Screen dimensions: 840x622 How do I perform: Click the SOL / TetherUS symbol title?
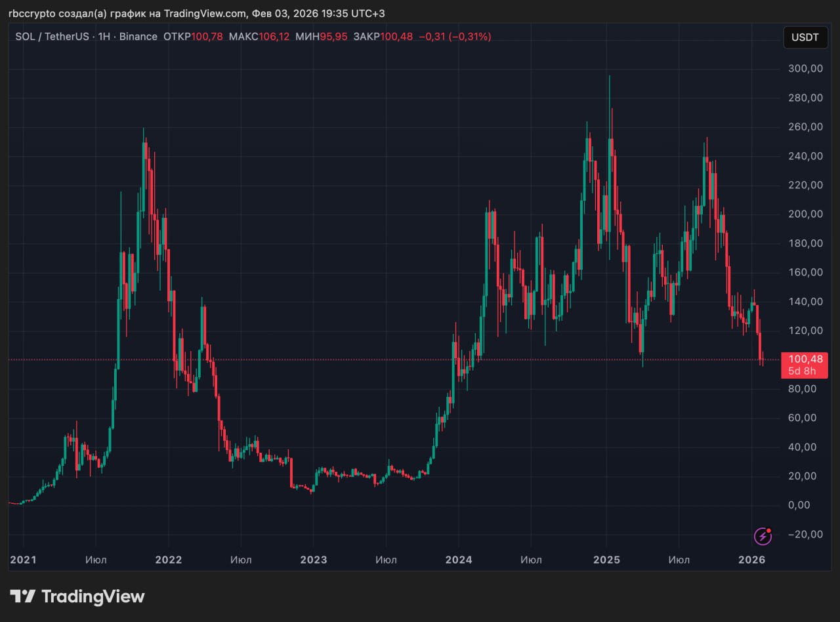click(x=53, y=37)
